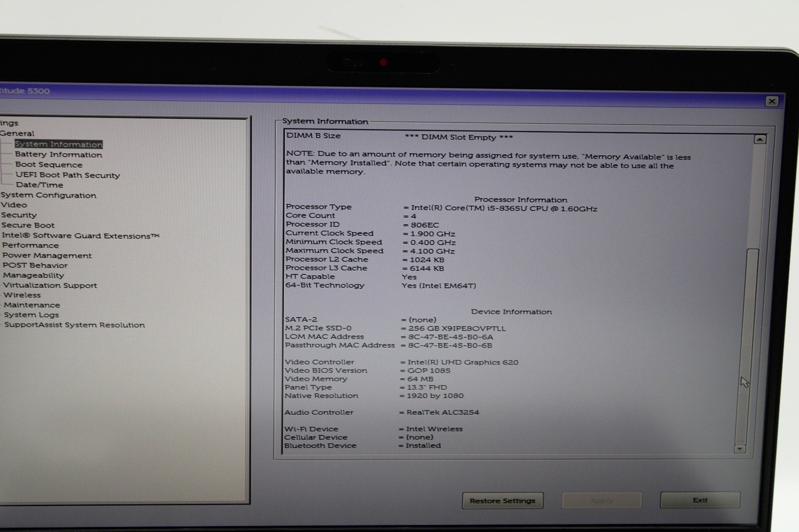Open the Performance category

click(30, 246)
